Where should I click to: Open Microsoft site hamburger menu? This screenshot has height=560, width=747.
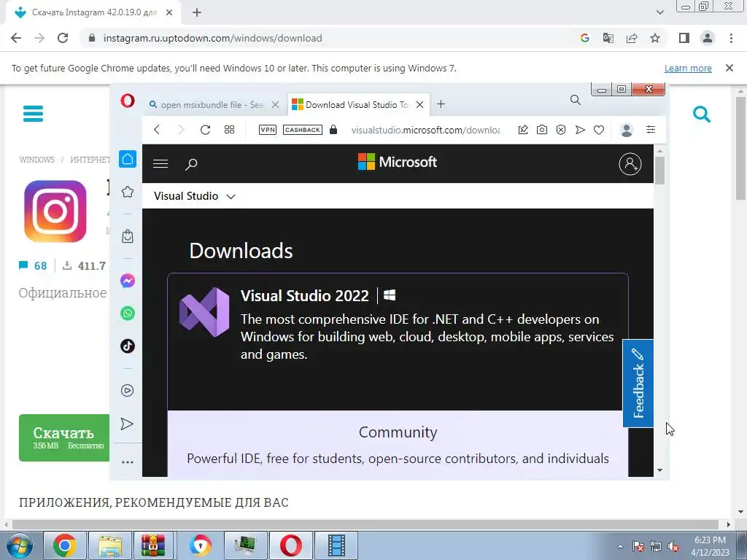tap(160, 164)
